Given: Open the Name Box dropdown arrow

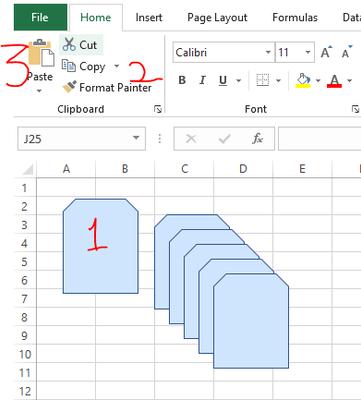Looking at the screenshot, I should (136, 138).
